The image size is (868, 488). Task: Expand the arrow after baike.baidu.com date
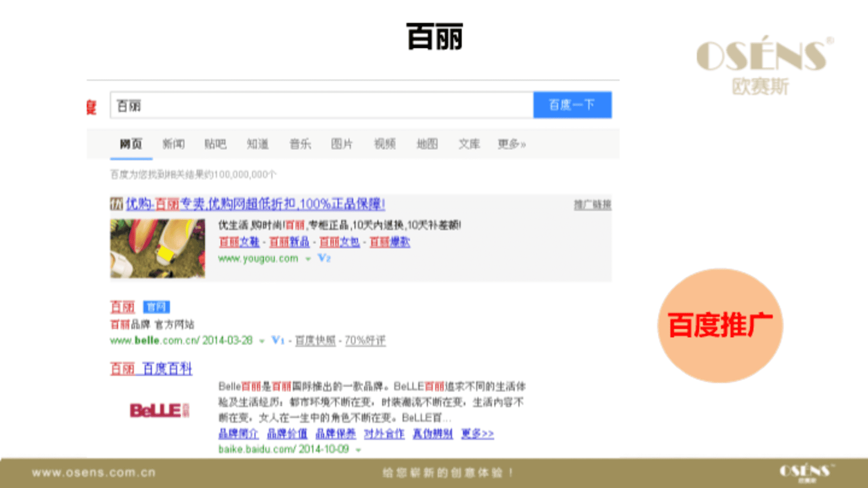coord(359,450)
